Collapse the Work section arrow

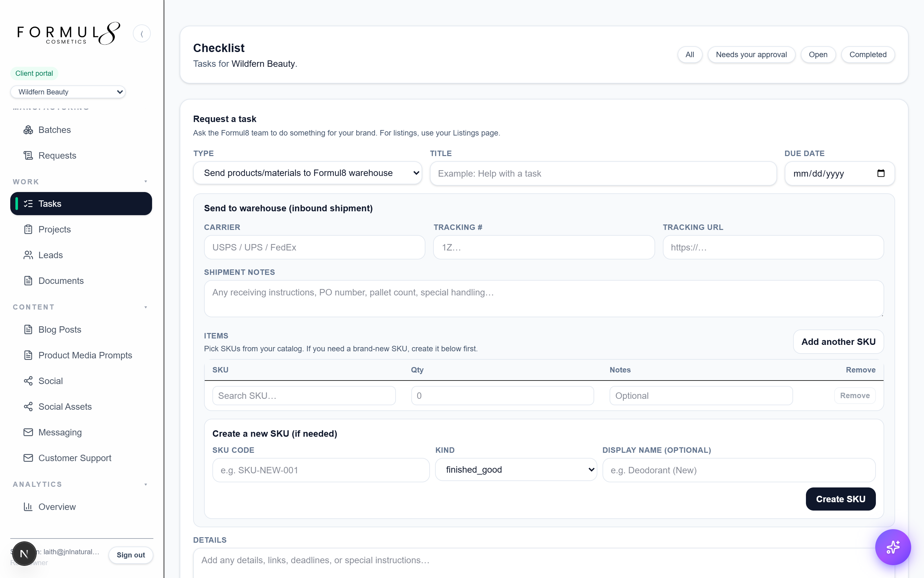pos(146,181)
